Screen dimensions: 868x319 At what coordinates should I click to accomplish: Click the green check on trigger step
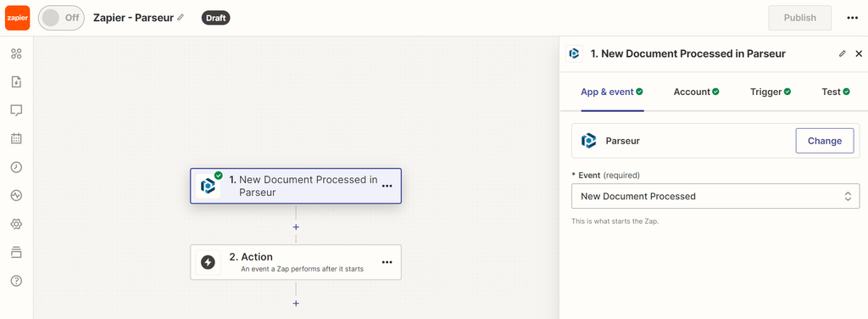[x=218, y=176]
